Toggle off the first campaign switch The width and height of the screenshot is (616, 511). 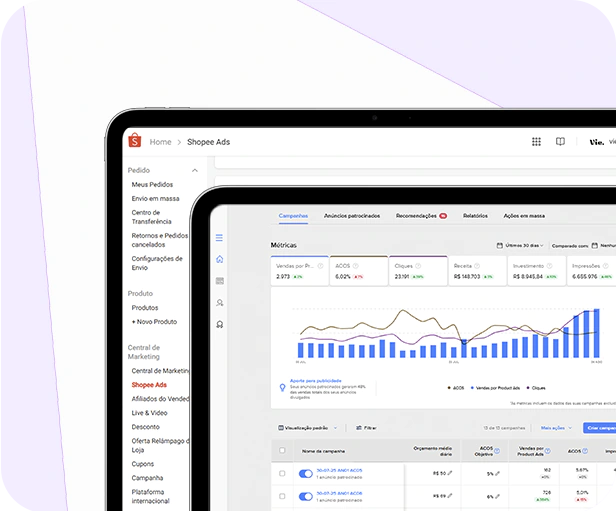(305, 472)
